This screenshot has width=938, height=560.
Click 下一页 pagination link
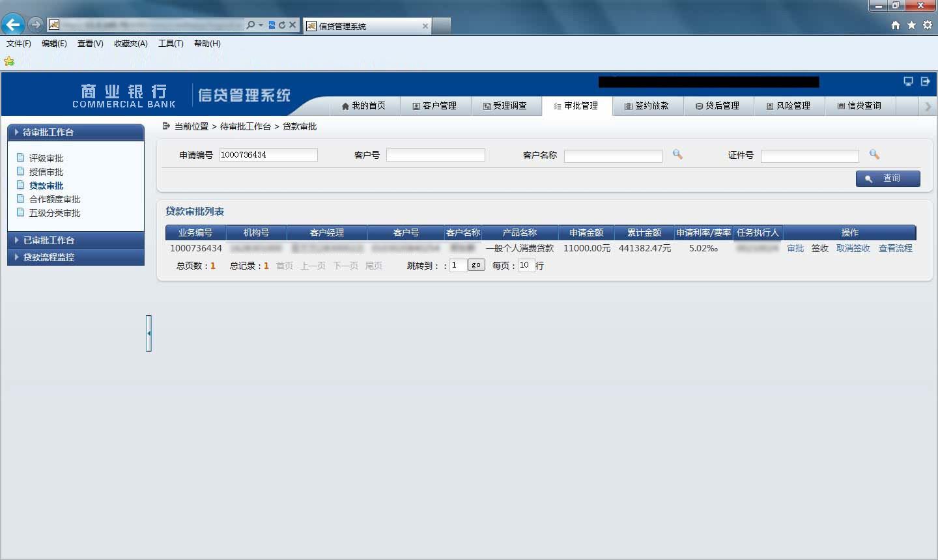tap(346, 266)
